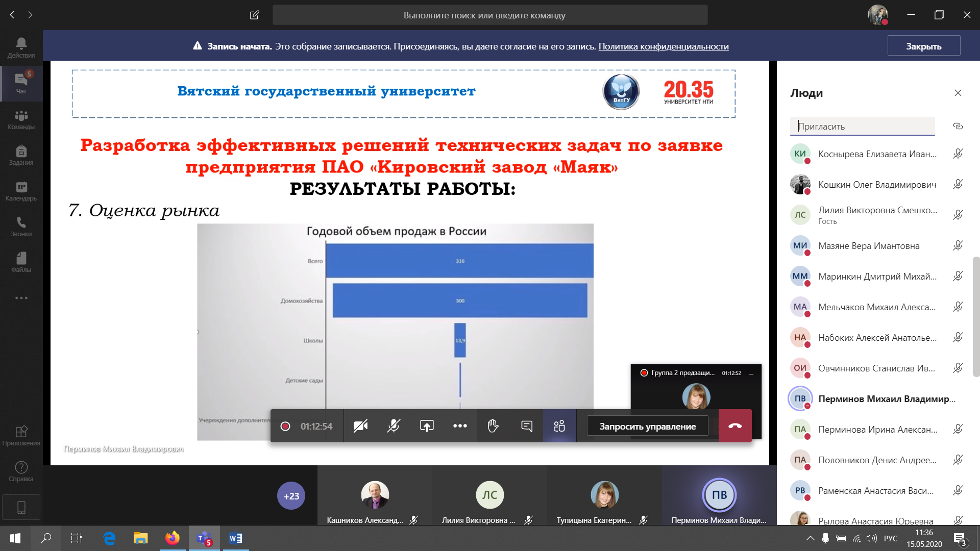Screen dimensions: 980x551
Task: Open more actions in meeting toolbar
Action: (460, 426)
